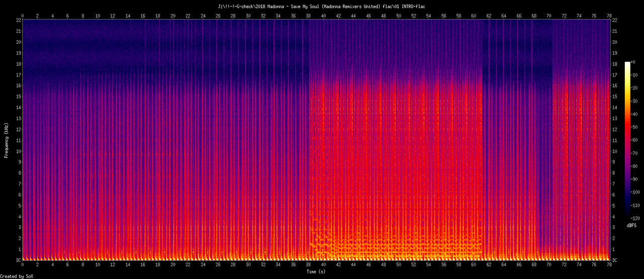Image resolution: width=644 pixels, height=279 pixels.
Task: Click the "70" tick on the top time axis
Action: coord(549,16)
